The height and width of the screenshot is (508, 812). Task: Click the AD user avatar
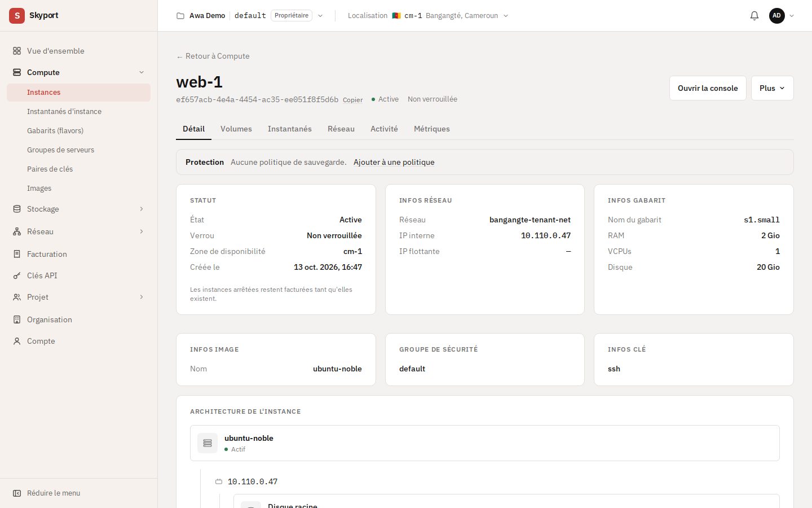coord(777,16)
